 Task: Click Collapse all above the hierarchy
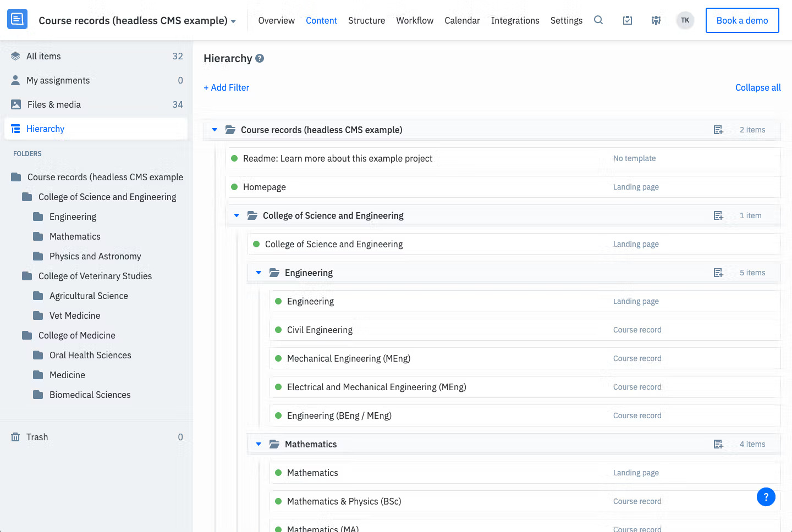click(x=758, y=87)
